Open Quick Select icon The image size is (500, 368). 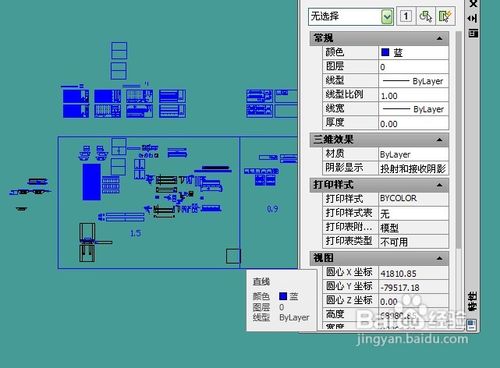pyautogui.click(x=445, y=16)
